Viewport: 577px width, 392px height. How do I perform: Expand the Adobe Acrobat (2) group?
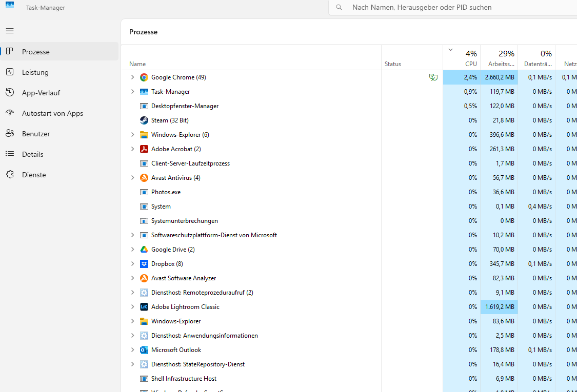click(x=132, y=149)
